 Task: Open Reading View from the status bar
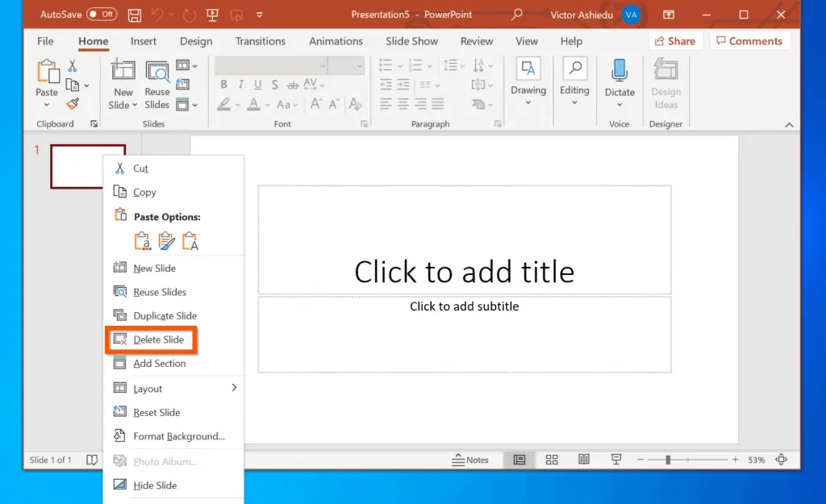(583, 459)
